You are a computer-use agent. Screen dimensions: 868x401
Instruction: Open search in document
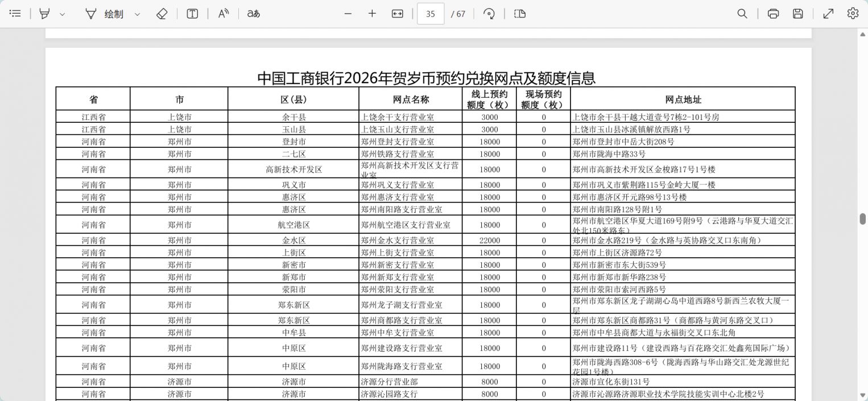(742, 14)
